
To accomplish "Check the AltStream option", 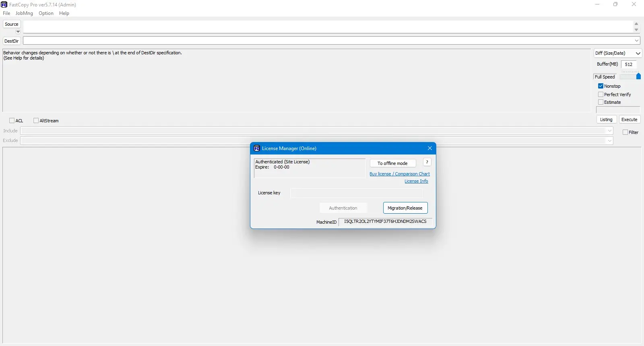I will pos(36,121).
